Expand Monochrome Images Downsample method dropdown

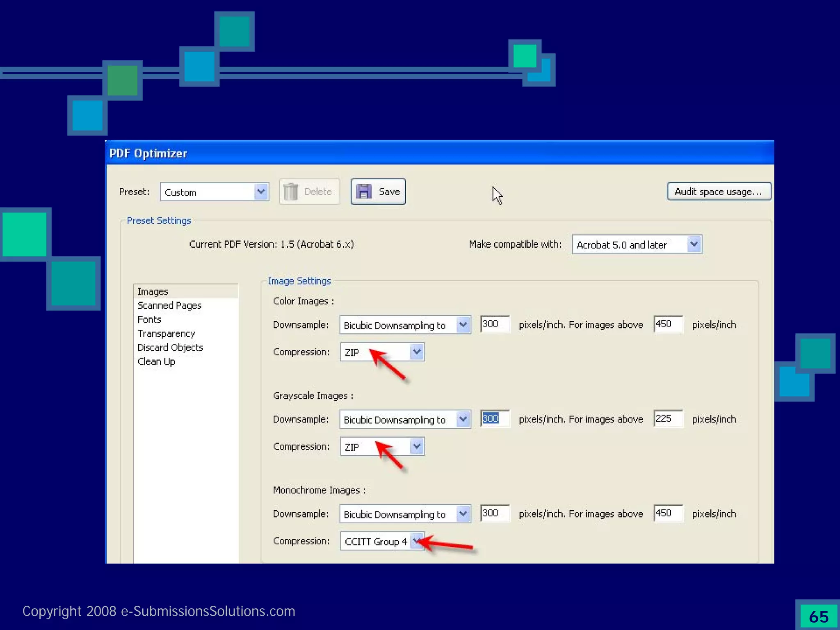[x=463, y=514]
